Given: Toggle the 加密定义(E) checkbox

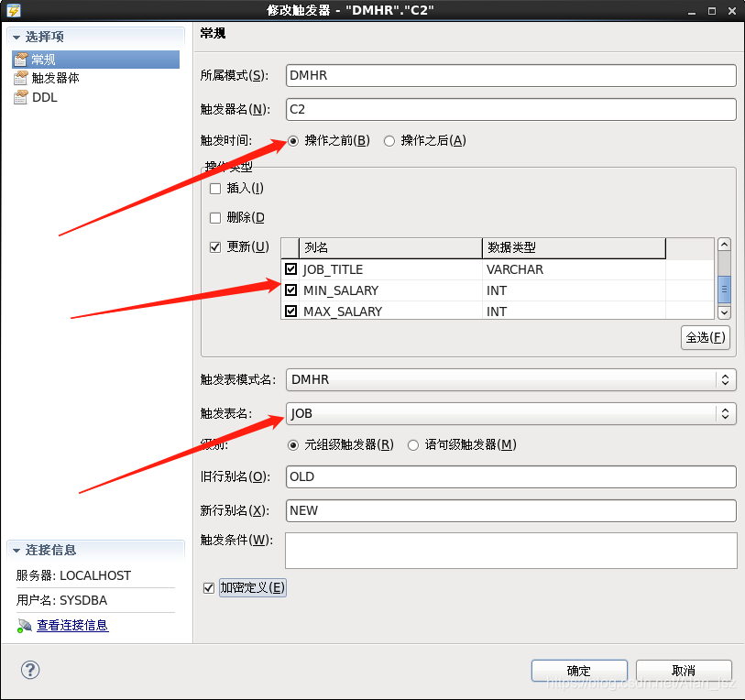Looking at the screenshot, I should tap(209, 588).
